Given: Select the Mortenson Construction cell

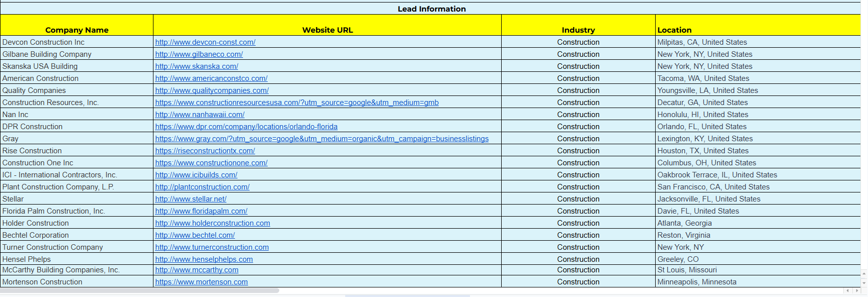Looking at the screenshot, I should click(76, 282).
